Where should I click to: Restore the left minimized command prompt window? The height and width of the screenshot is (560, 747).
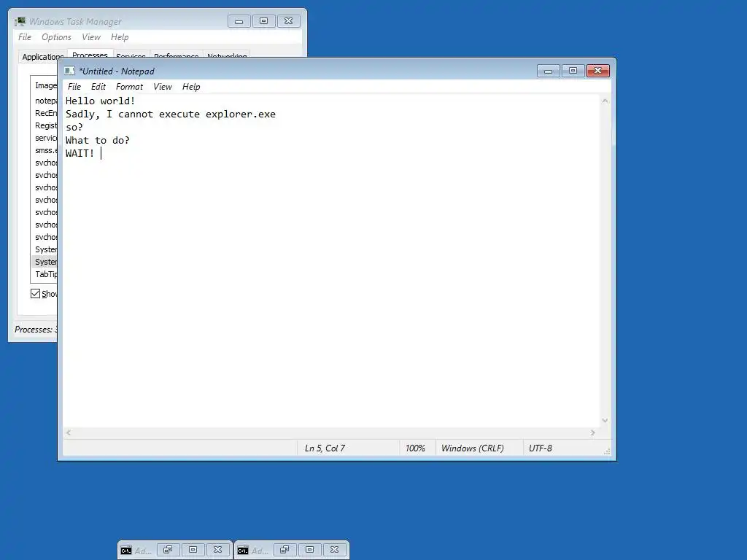coord(168,550)
